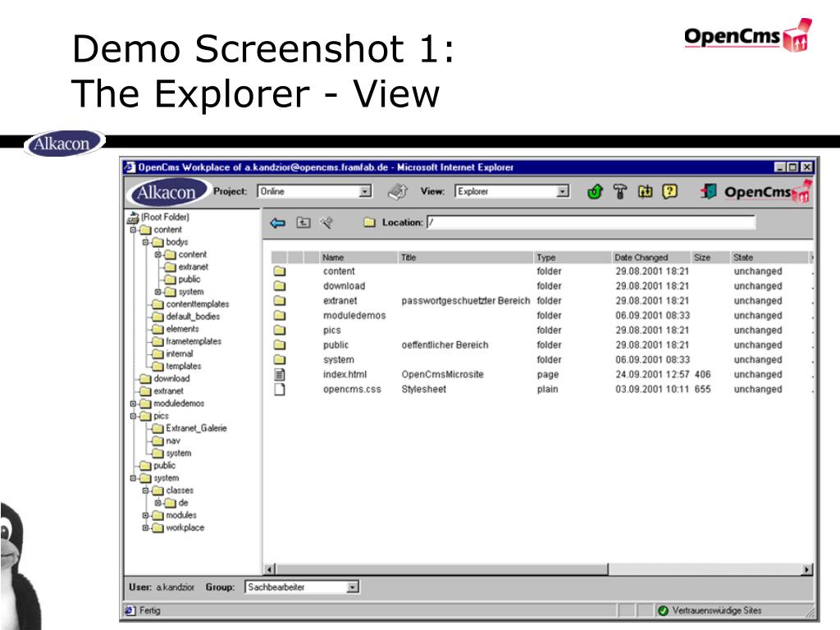The height and width of the screenshot is (630, 840).
Task: Open the extranet folder name in file list
Action: coord(340,300)
